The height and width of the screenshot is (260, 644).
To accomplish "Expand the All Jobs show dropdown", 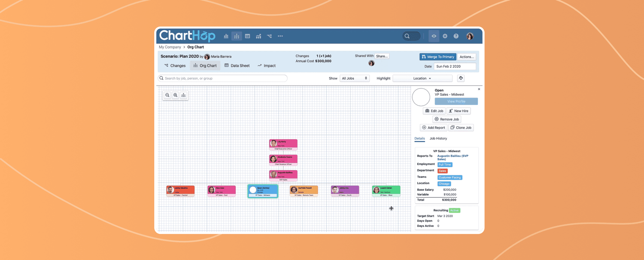I will 355,78.
